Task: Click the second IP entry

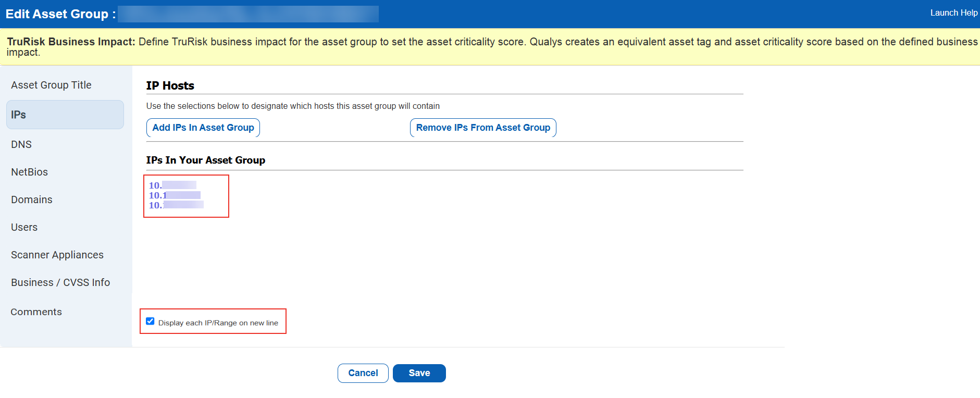Action: pyautogui.click(x=175, y=195)
